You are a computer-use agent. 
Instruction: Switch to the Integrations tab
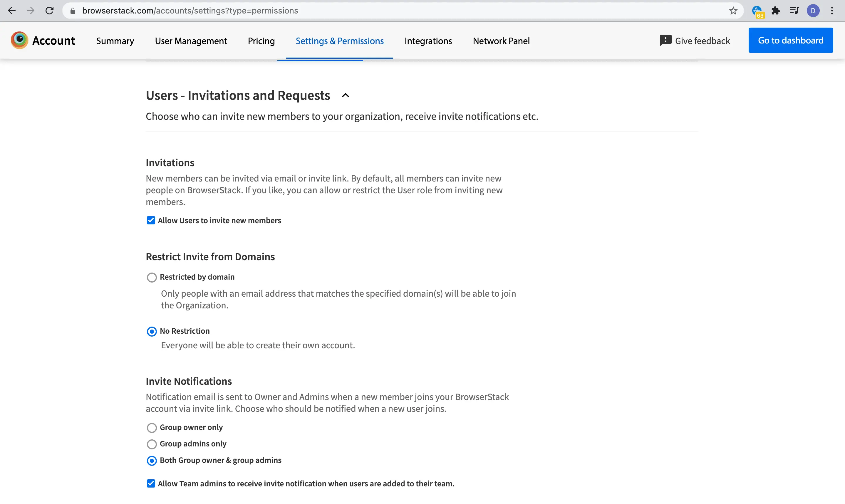pyautogui.click(x=428, y=41)
